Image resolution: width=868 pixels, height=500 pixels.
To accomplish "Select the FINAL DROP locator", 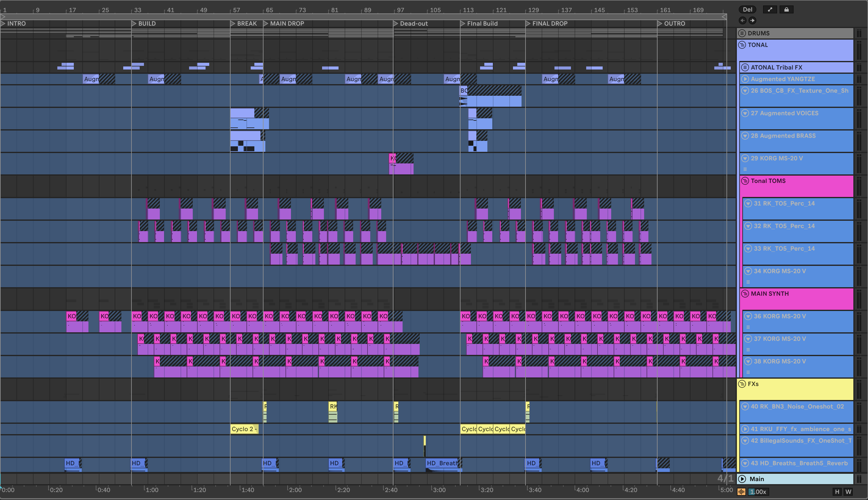I will (x=549, y=24).
